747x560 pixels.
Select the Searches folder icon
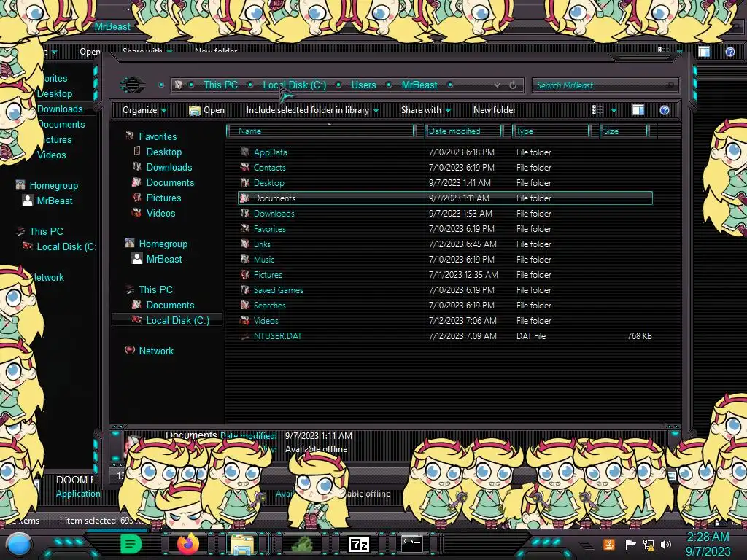point(245,306)
